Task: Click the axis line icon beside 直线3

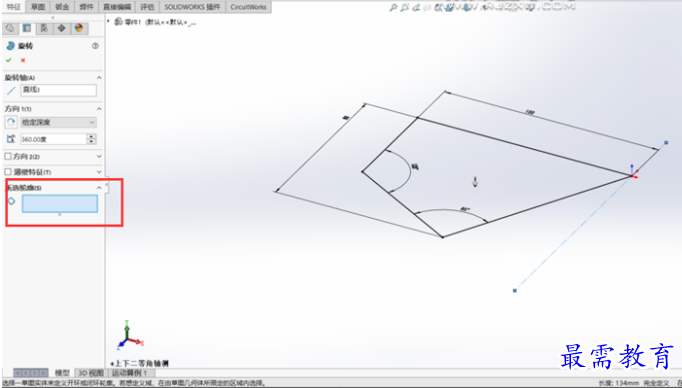Action: [x=11, y=90]
